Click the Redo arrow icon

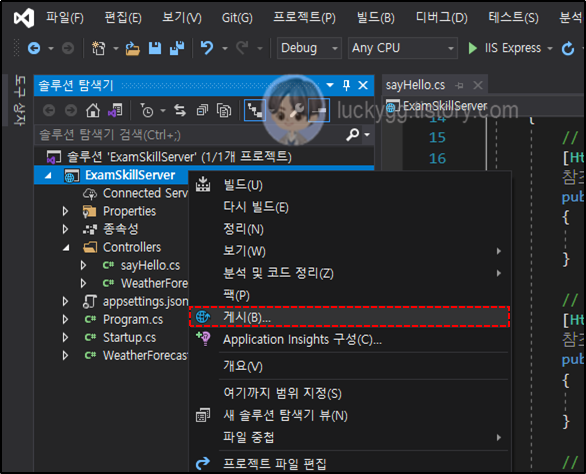click(243, 48)
